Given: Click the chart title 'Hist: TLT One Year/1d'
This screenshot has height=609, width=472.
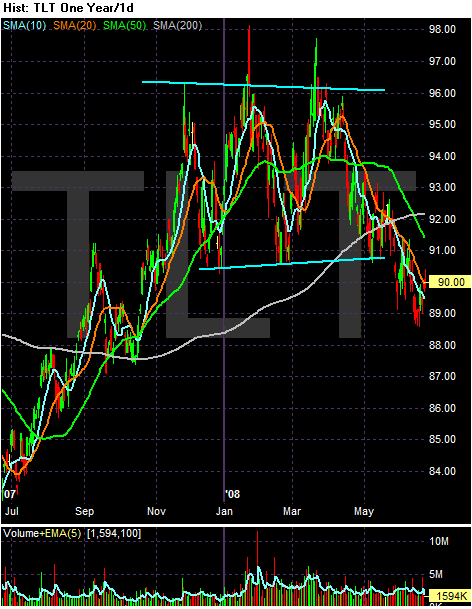Looking at the screenshot, I should coord(68,7).
